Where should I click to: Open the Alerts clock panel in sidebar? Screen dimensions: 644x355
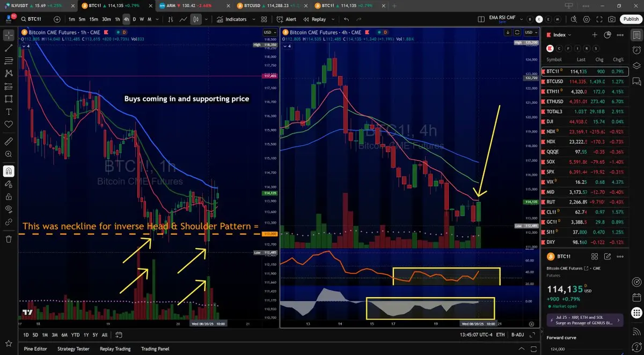(x=636, y=50)
